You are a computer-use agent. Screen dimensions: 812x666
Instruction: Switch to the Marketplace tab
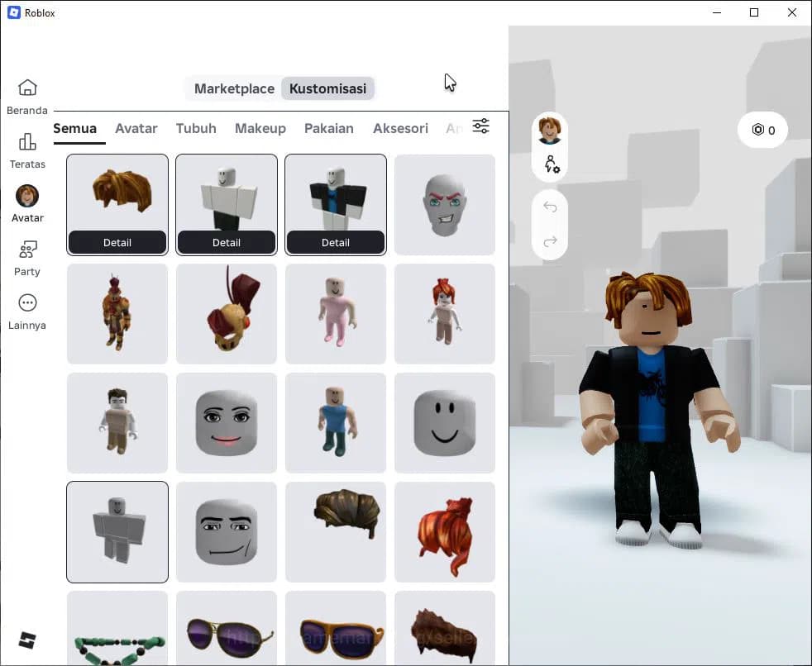234,88
